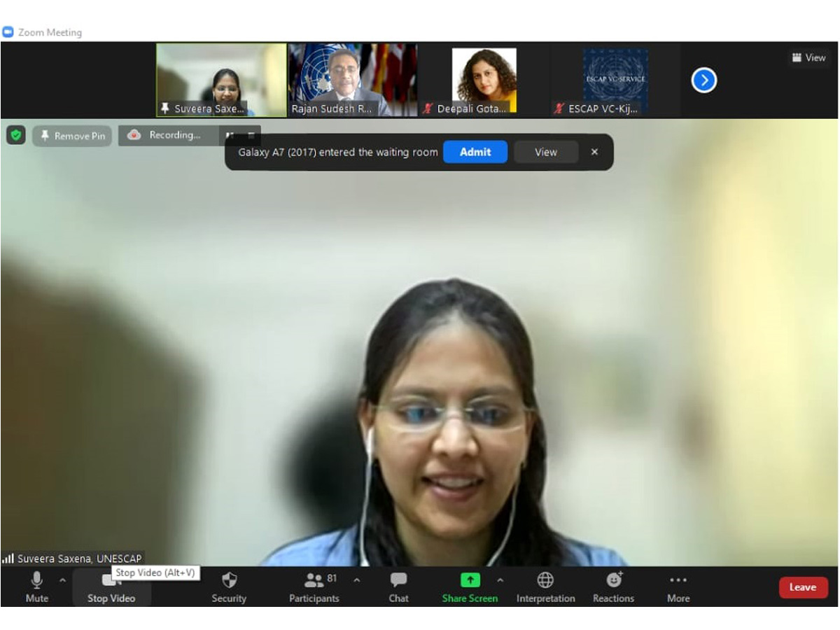The width and height of the screenshot is (840, 630).
Task: Click muted mic icon on Deepali's tile
Action: pyautogui.click(x=428, y=108)
